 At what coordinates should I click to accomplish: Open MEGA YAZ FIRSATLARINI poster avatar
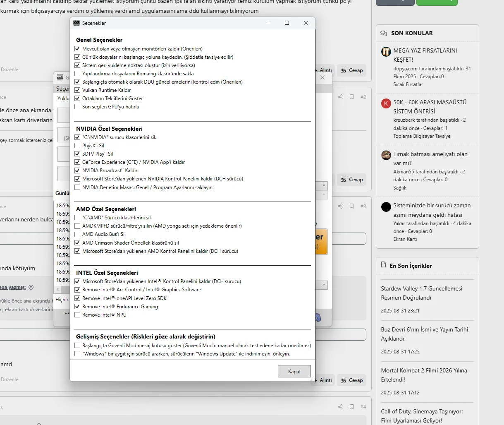(386, 52)
